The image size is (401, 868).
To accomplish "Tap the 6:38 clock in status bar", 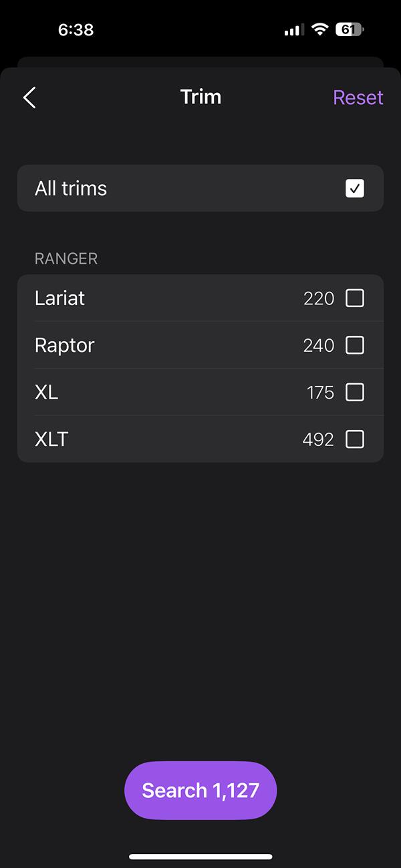I will point(76,29).
